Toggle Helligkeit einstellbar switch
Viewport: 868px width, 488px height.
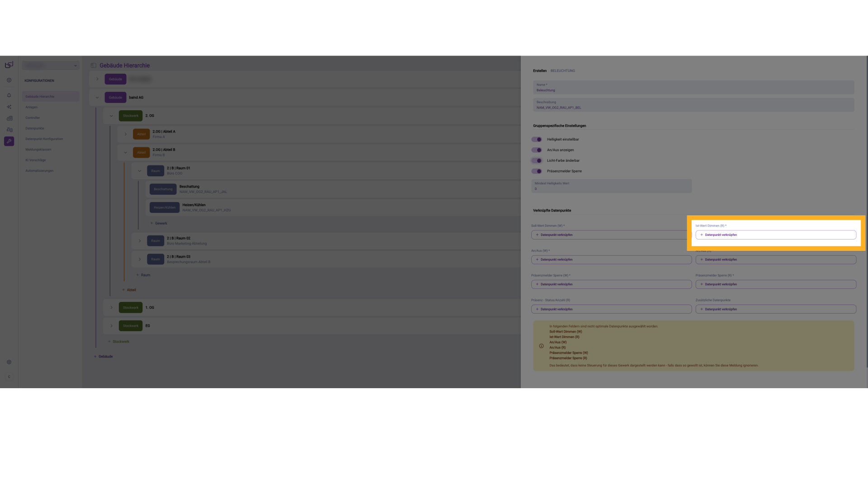(x=537, y=140)
